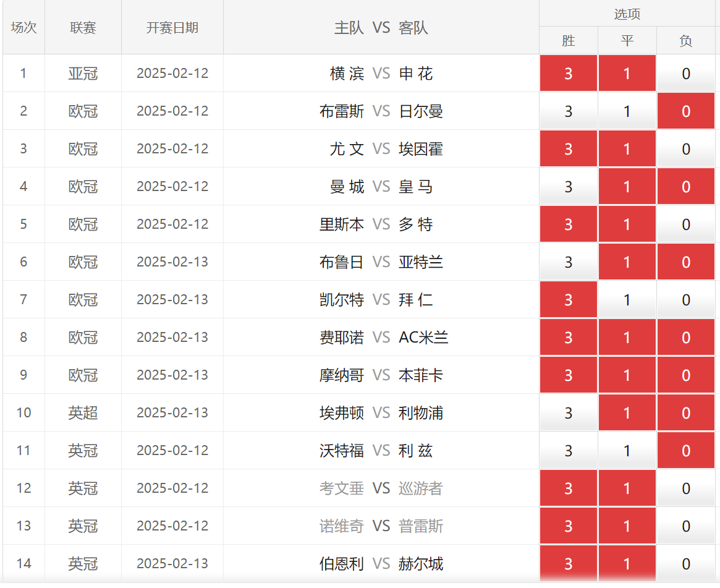
Task: Select draw option 1 for 沃特福 vs 利兹
Action: [627, 450]
